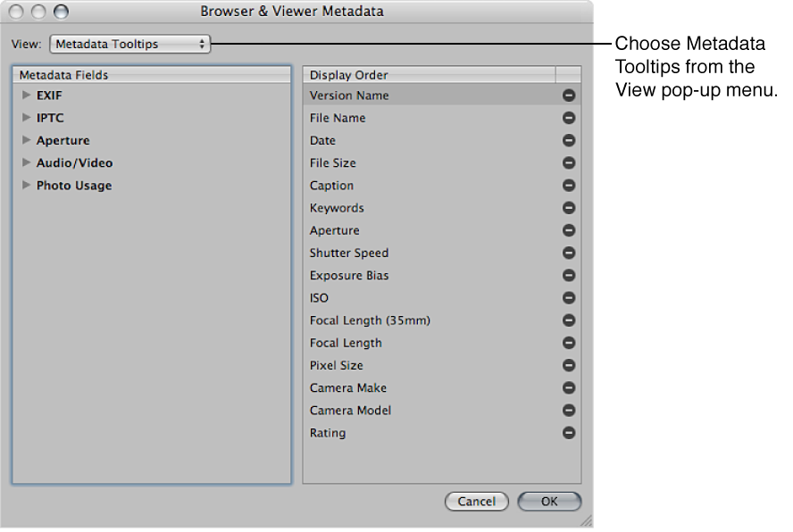The height and width of the screenshot is (532, 793).
Task: Remove Version Name from the display order
Action: click(569, 96)
